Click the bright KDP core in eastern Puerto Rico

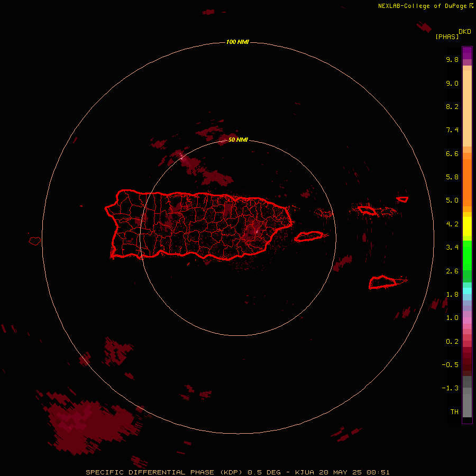click(257, 232)
